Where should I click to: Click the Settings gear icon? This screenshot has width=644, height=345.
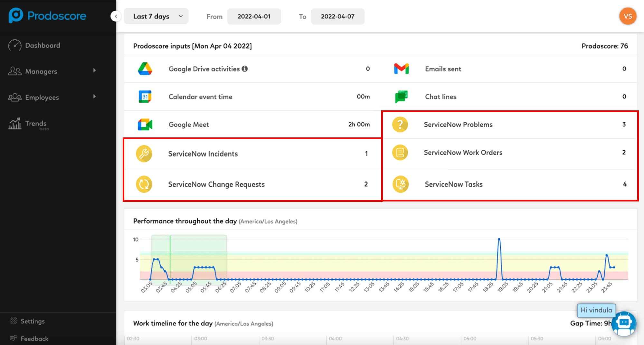(x=14, y=321)
